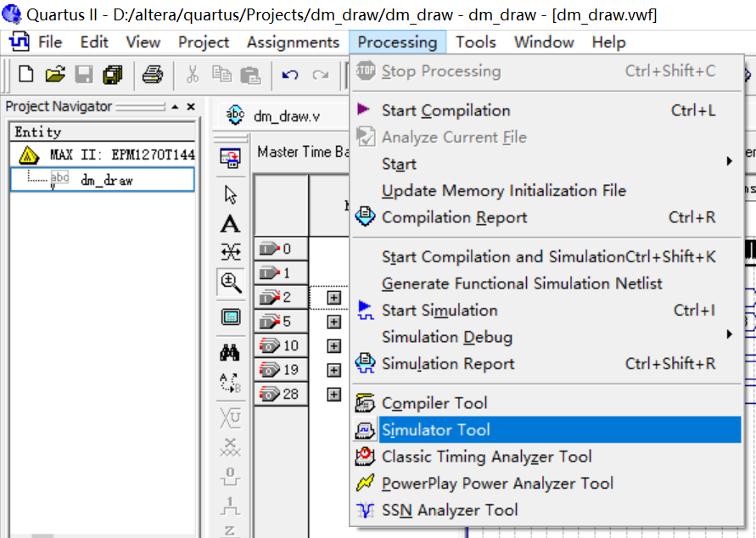Click the Uninitialized (XU) waveform icon

coord(231,418)
